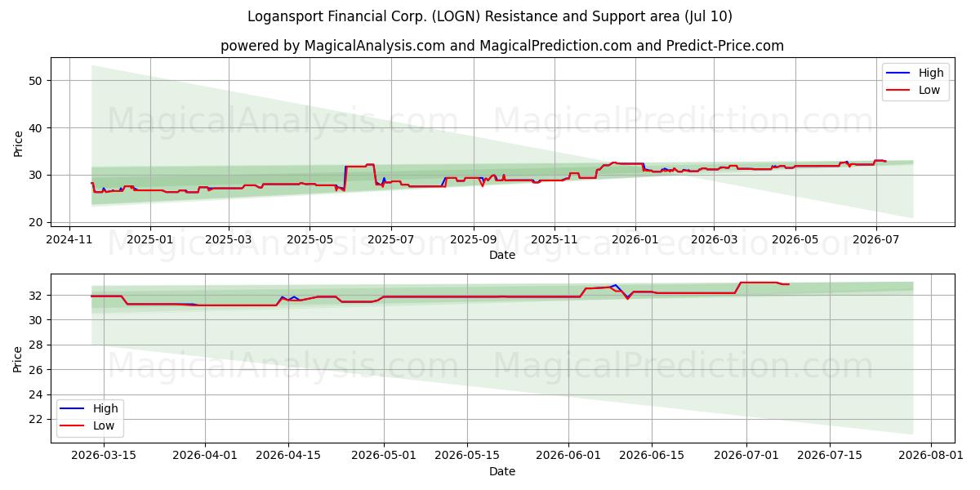The width and height of the screenshot is (980, 490).
Task: Click the '2025-05' x-axis label in the upper chart
Action: [310, 240]
